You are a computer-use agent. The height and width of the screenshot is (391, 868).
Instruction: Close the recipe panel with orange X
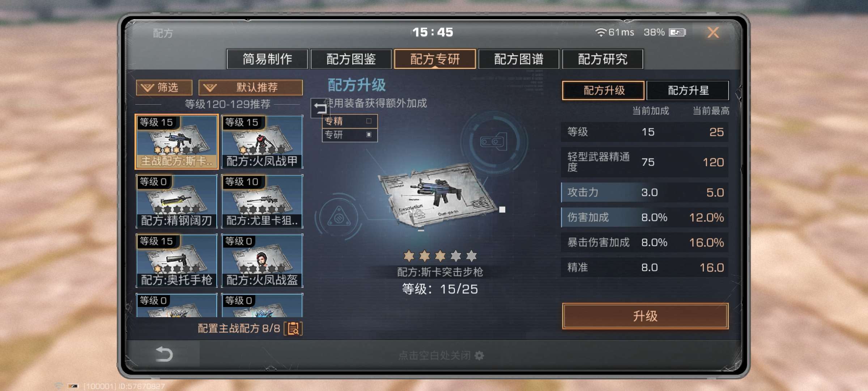tap(713, 33)
